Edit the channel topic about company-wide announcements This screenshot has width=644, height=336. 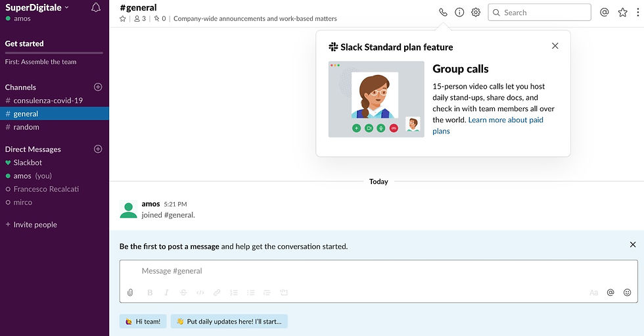(255, 18)
